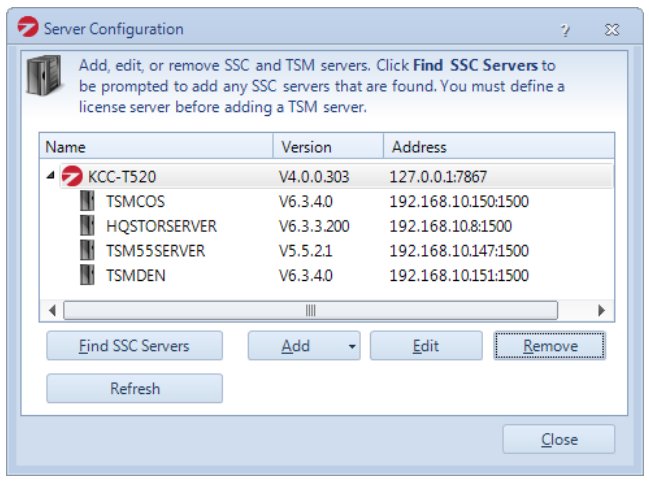Screen dimensions: 649x485
Task: Click the HQSTORSERVER server icon
Action: pyautogui.click(x=87, y=226)
